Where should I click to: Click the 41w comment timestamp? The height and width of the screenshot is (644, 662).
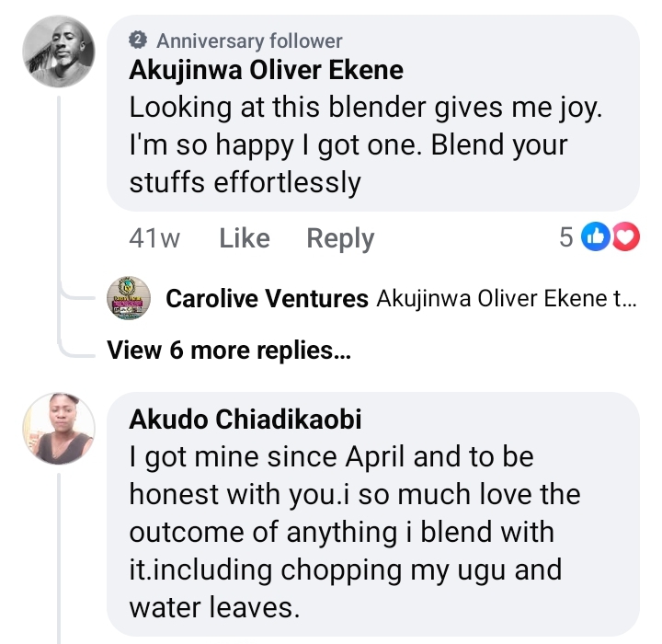click(x=154, y=238)
